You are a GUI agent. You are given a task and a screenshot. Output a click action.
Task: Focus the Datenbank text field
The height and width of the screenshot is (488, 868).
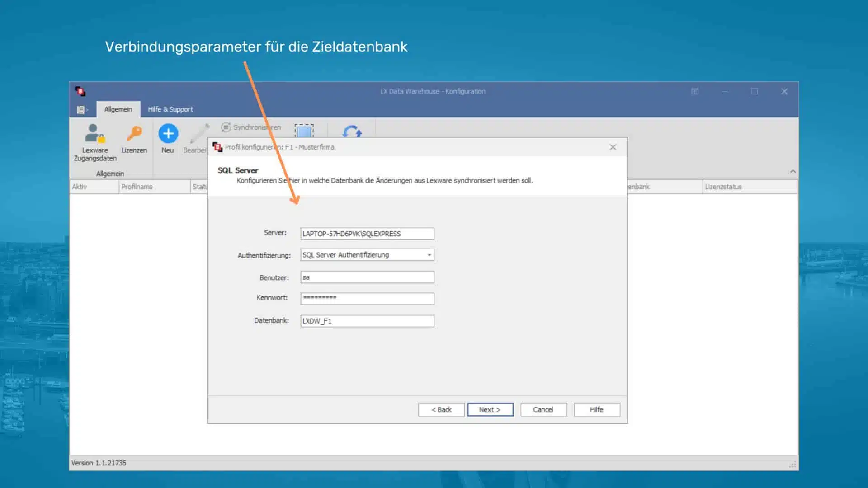click(367, 321)
